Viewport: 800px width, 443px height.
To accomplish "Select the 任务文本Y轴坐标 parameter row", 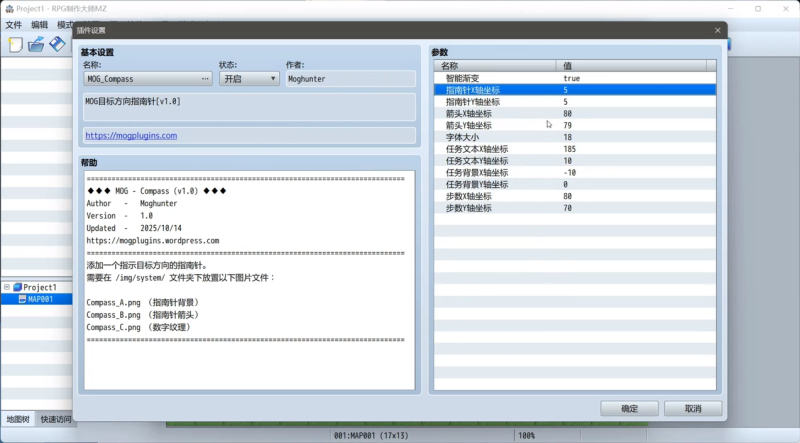I will click(575, 161).
